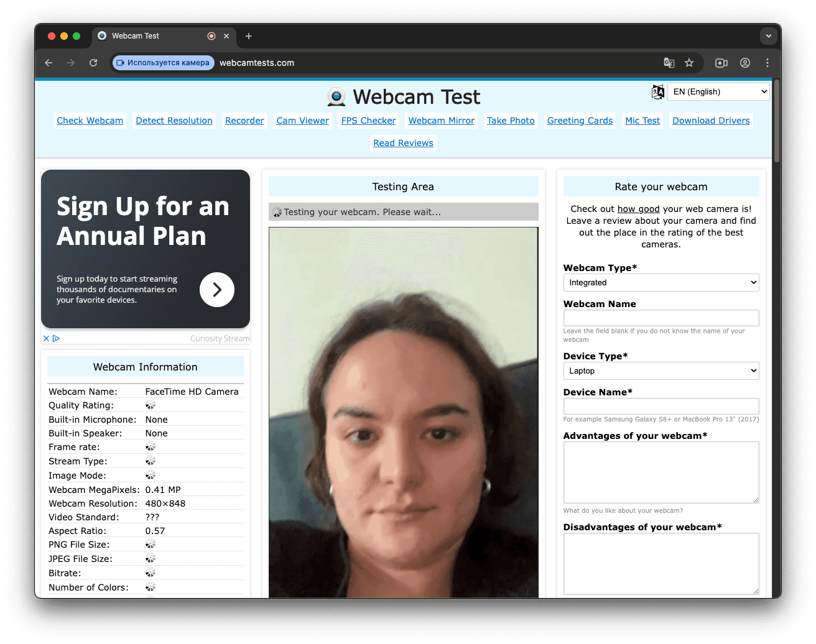Click the ad's circular arrow button
The width and height of the screenshot is (816, 644).
tap(216, 290)
